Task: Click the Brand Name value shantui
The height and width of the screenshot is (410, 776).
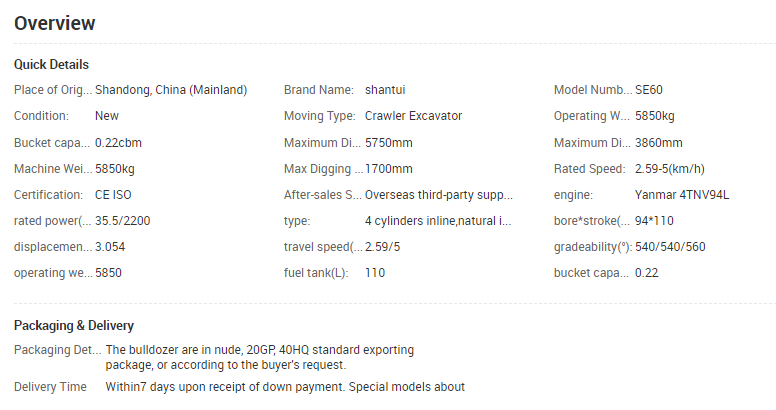Action: tap(385, 90)
